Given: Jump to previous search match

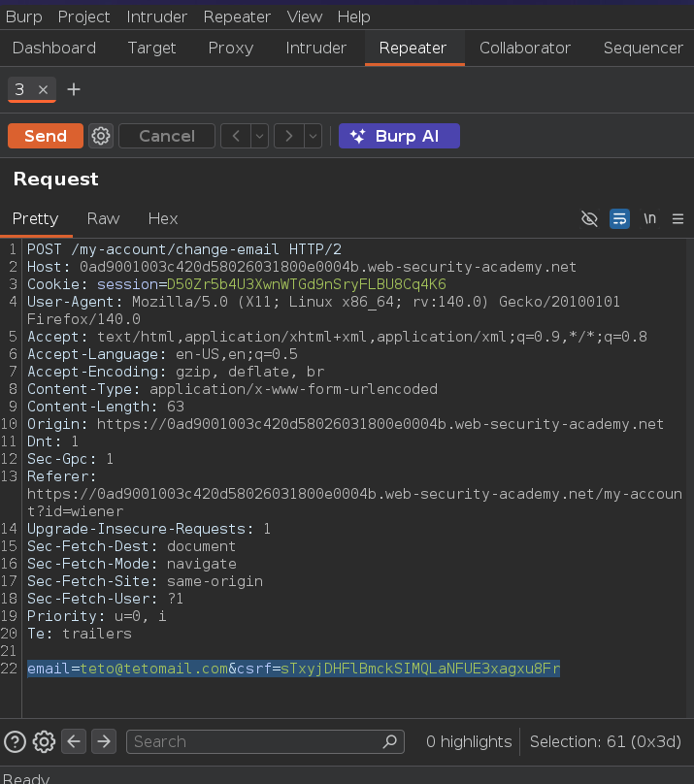Looking at the screenshot, I should click(74, 741).
